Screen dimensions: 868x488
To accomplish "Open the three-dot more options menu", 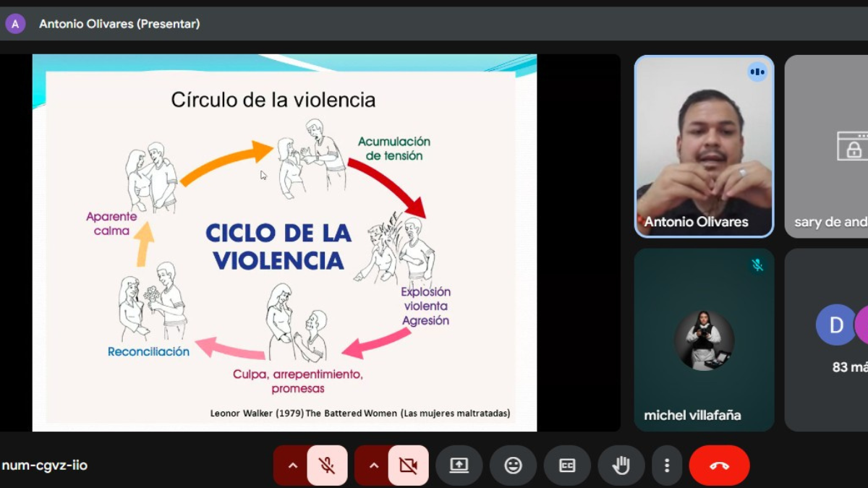I will point(667,466).
